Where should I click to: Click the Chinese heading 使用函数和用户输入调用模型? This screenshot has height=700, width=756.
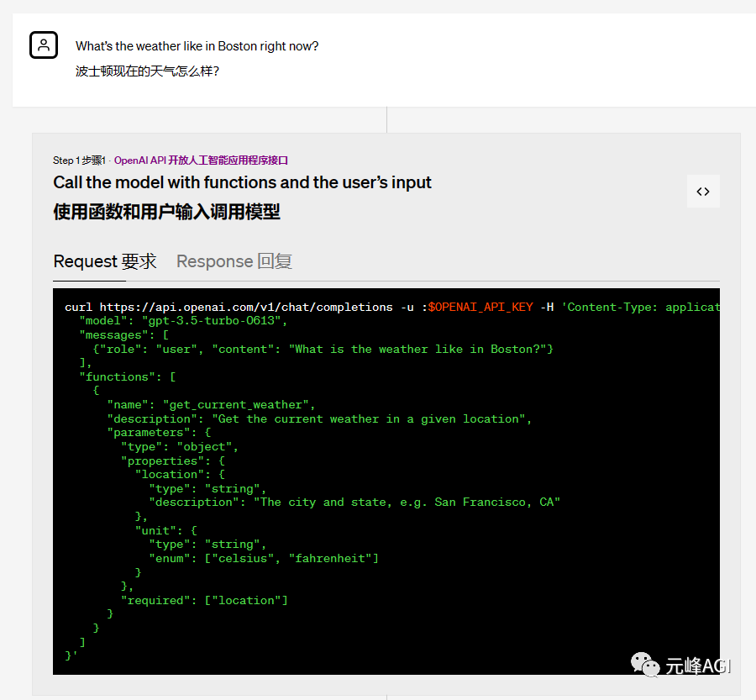click(x=166, y=212)
